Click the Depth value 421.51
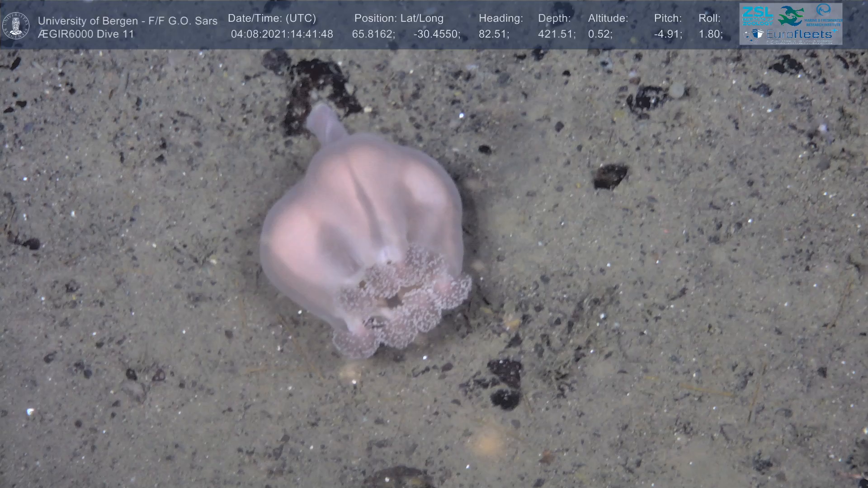868x488 pixels. click(556, 34)
